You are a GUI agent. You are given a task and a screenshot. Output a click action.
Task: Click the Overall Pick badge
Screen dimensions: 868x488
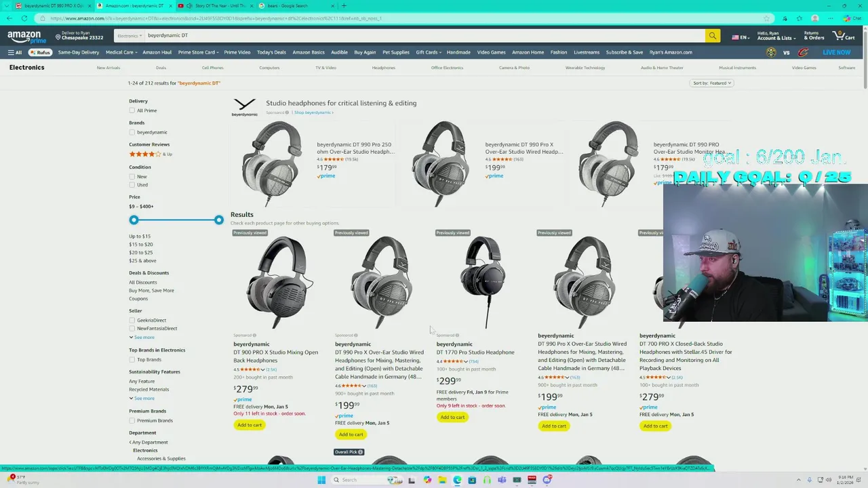pyautogui.click(x=349, y=452)
